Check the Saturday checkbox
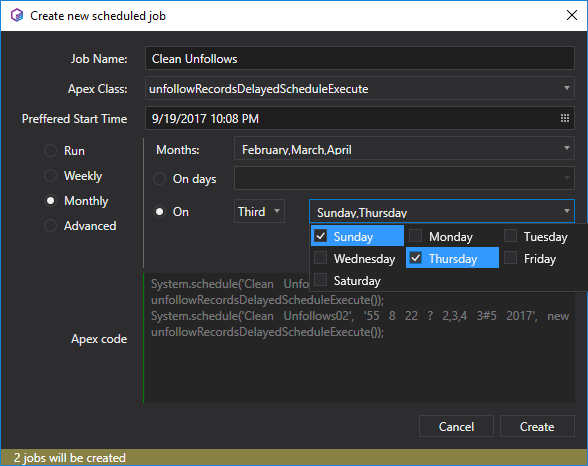This screenshot has width=588, height=466. click(321, 280)
